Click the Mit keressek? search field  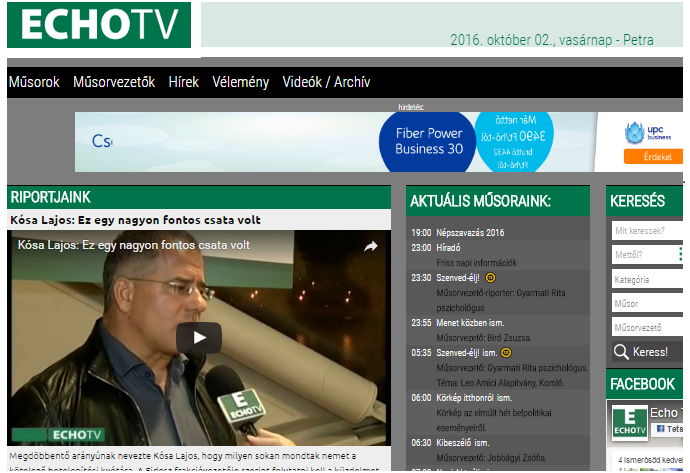tap(647, 231)
